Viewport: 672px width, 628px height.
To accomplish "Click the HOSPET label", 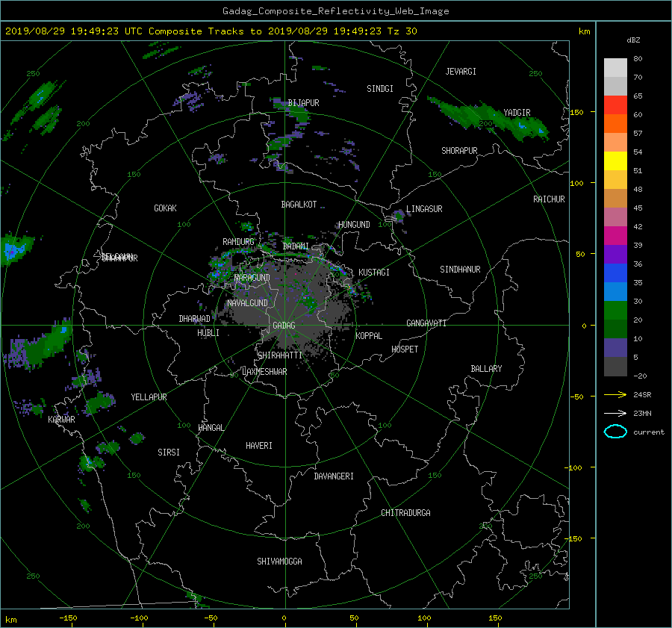I will [x=405, y=349].
